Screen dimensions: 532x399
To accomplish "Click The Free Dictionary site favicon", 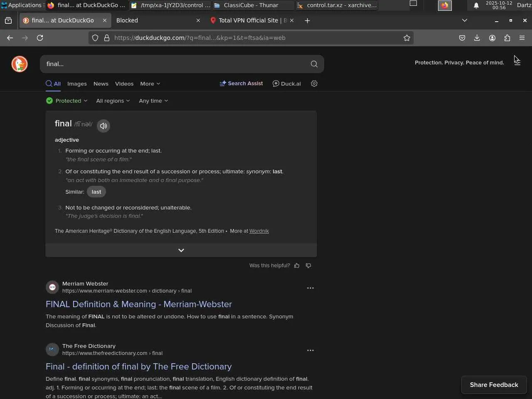I will (52, 350).
